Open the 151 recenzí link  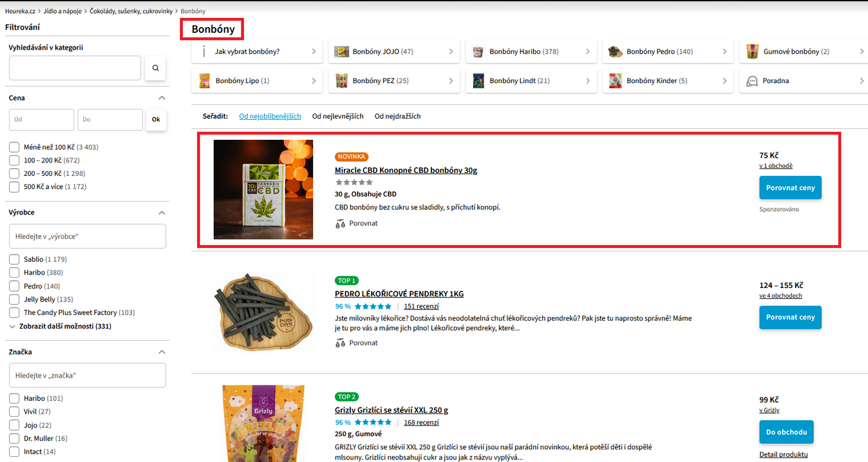point(421,306)
